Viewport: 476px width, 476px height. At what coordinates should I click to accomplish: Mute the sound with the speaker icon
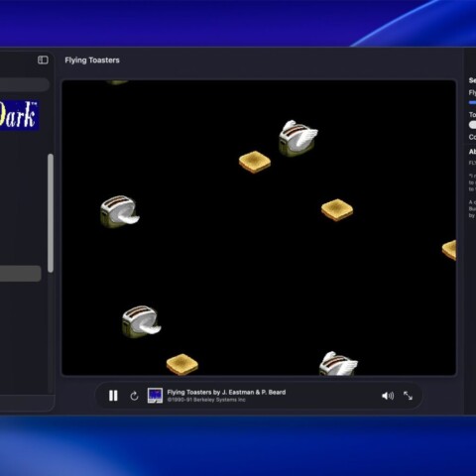click(x=388, y=396)
